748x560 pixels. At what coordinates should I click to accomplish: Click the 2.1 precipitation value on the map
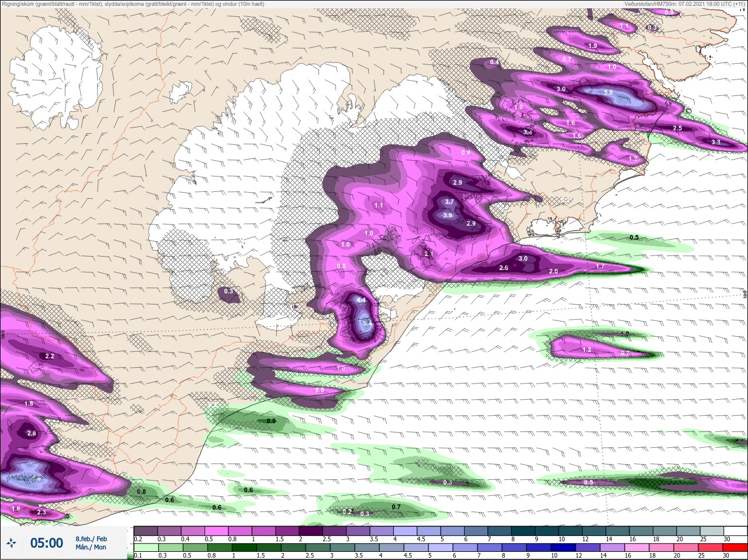(x=429, y=254)
